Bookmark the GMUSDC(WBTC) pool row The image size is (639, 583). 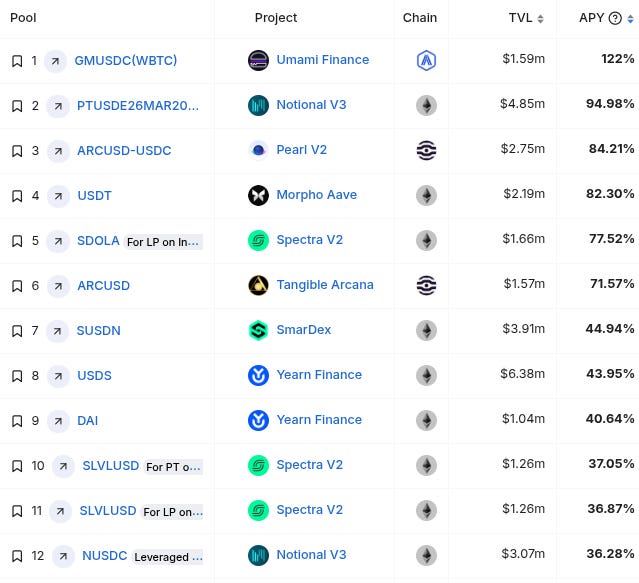(x=17, y=61)
